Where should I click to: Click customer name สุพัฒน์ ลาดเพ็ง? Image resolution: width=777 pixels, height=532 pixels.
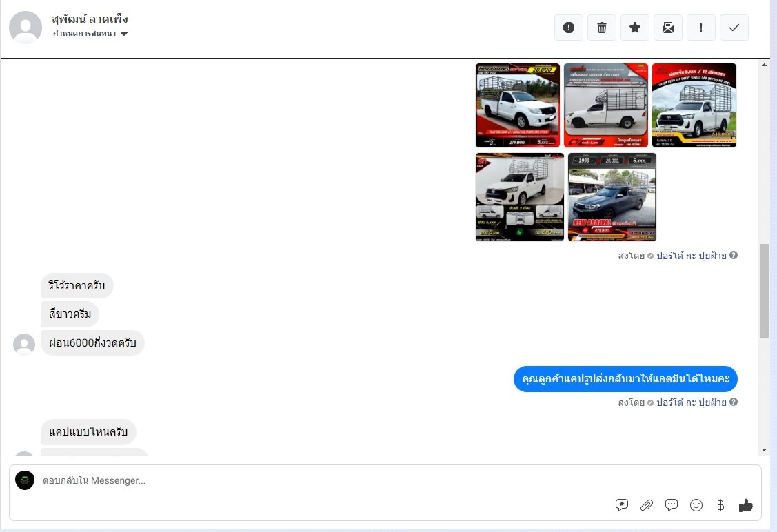(90, 19)
